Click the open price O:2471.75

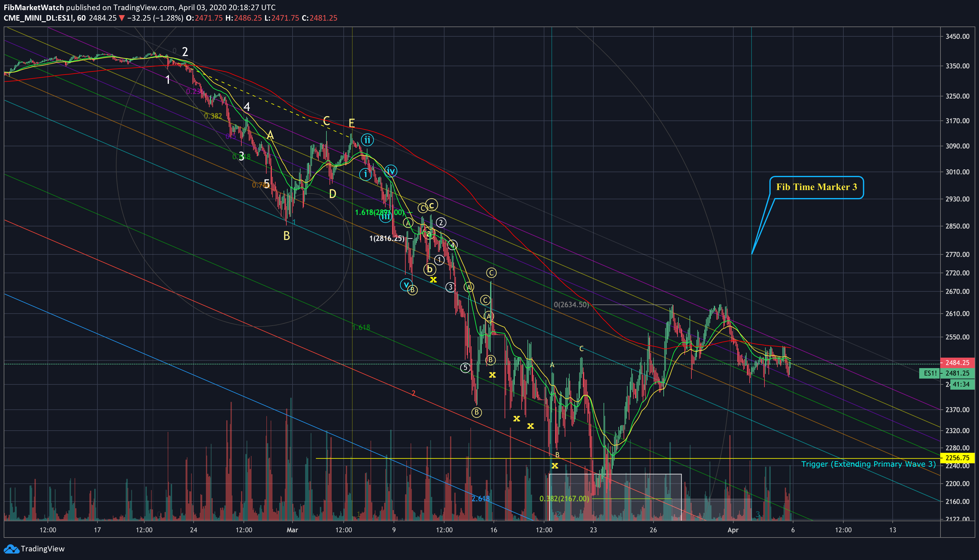tap(204, 18)
